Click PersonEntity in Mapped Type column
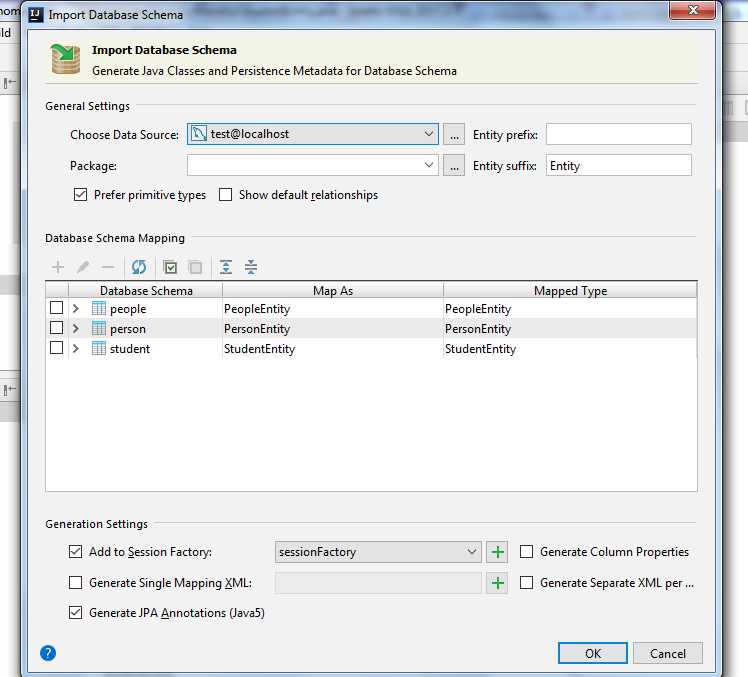This screenshot has width=748, height=677. click(x=478, y=329)
